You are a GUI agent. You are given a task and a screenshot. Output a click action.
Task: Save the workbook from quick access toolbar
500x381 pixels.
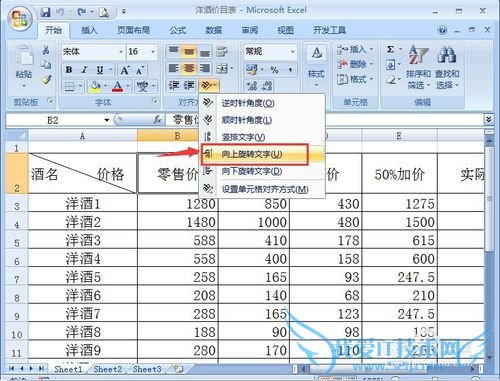45,12
